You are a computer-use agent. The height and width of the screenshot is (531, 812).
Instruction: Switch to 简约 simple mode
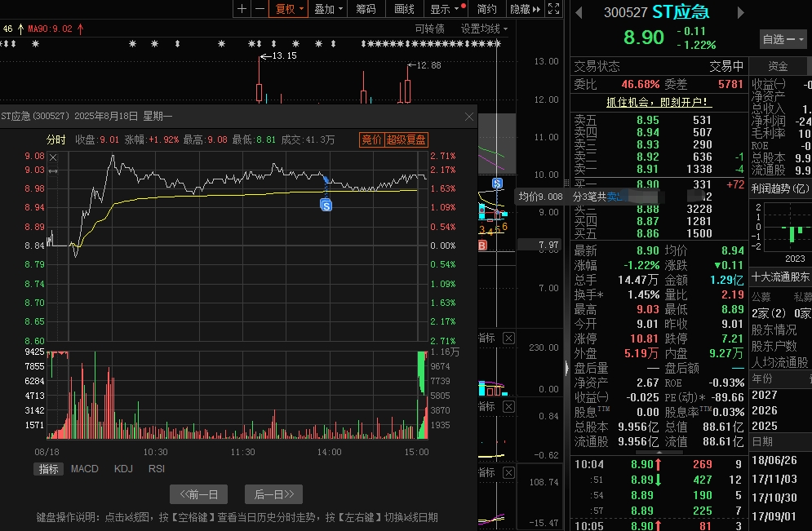[x=486, y=9]
